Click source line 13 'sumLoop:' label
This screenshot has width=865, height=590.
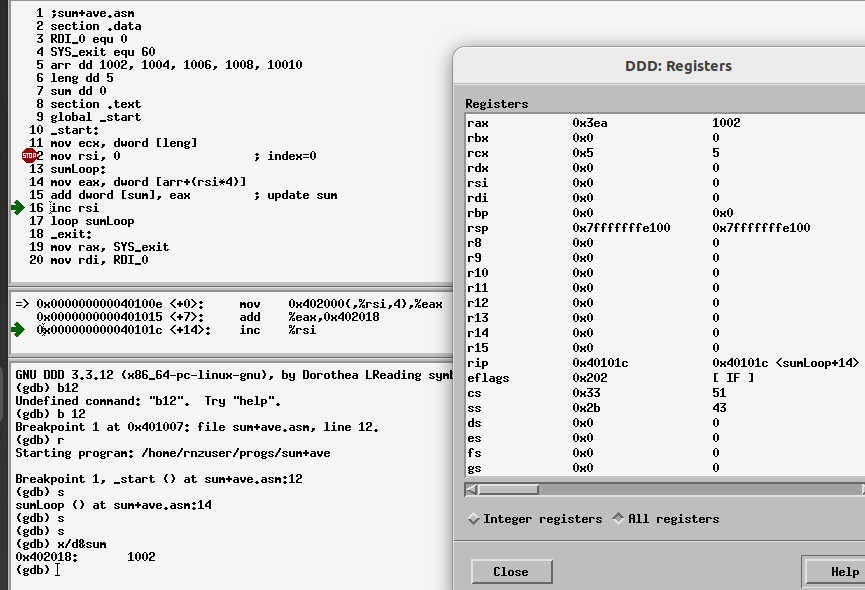click(78, 169)
